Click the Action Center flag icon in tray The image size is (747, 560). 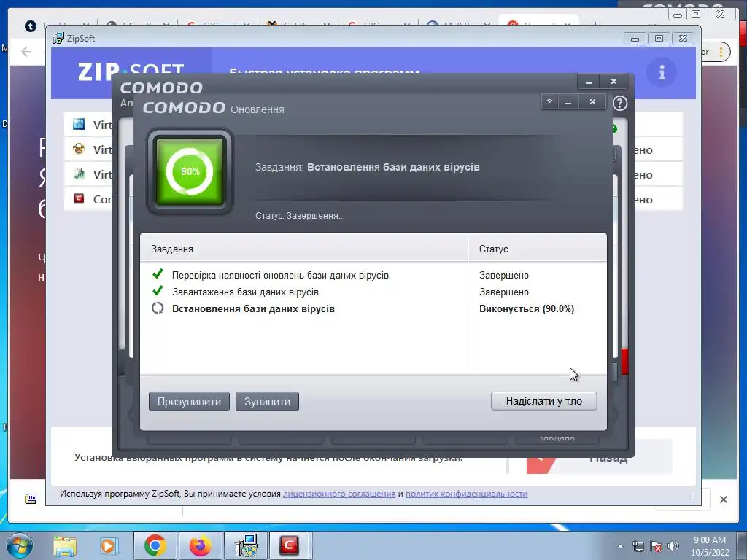click(x=656, y=546)
